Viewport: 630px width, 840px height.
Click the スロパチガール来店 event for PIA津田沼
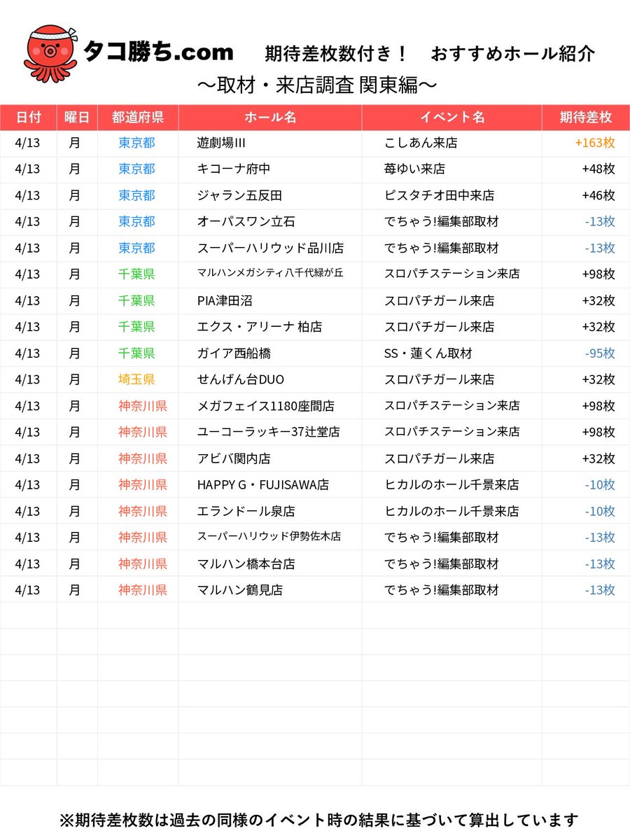click(x=439, y=300)
